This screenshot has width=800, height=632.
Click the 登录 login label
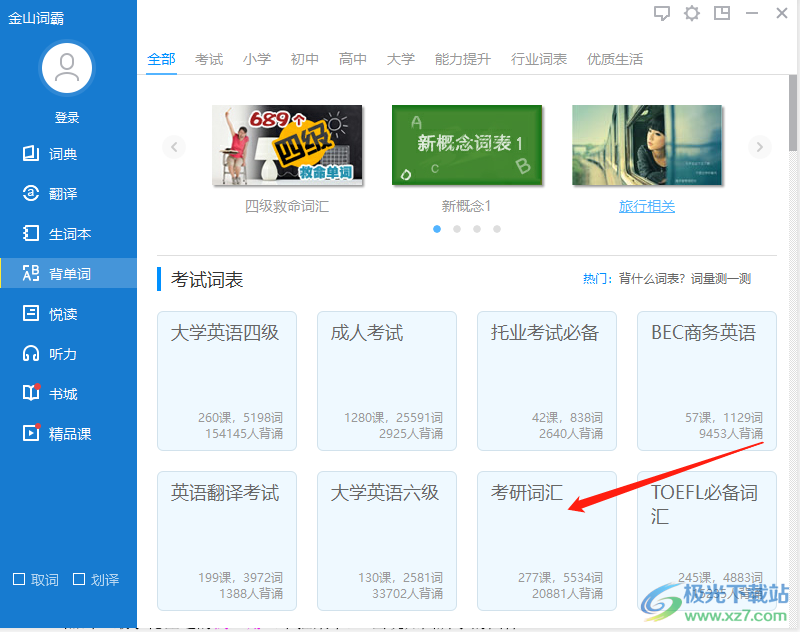[67, 117]
